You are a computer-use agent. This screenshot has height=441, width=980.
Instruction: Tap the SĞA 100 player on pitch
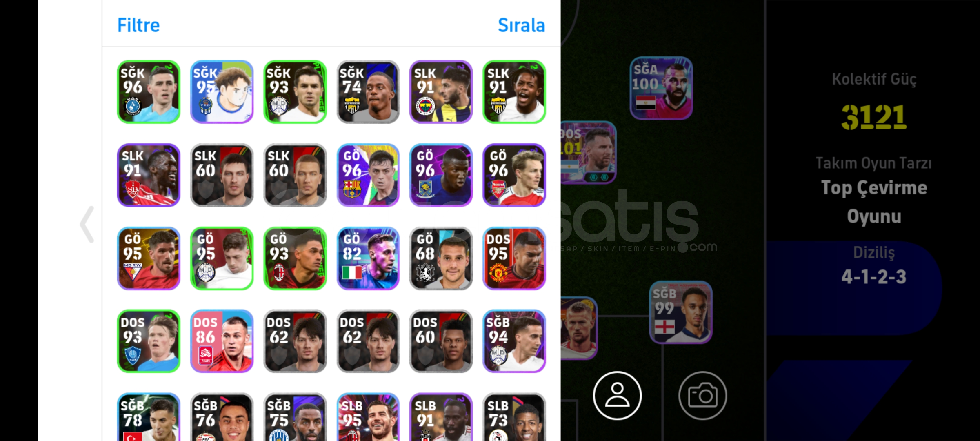[x=661, y=88]
